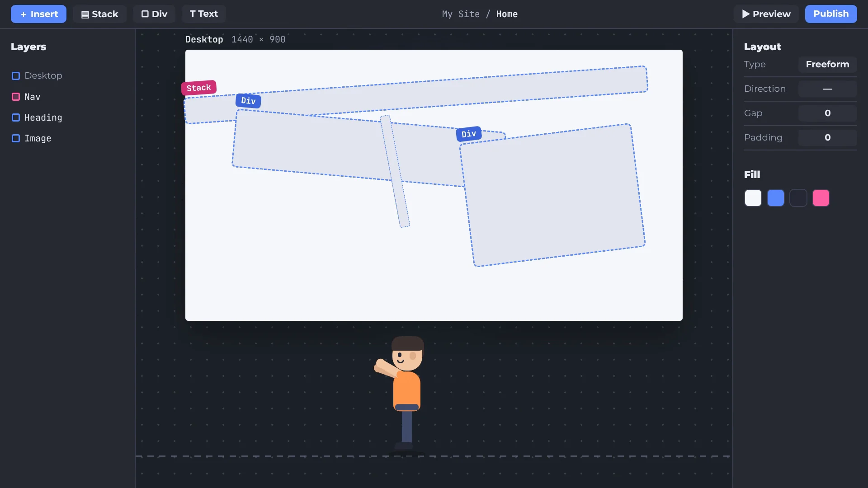The image size is (868, 488).
Task: Click the 1440 × 900 frame size
Action: (x=259, y=40)
